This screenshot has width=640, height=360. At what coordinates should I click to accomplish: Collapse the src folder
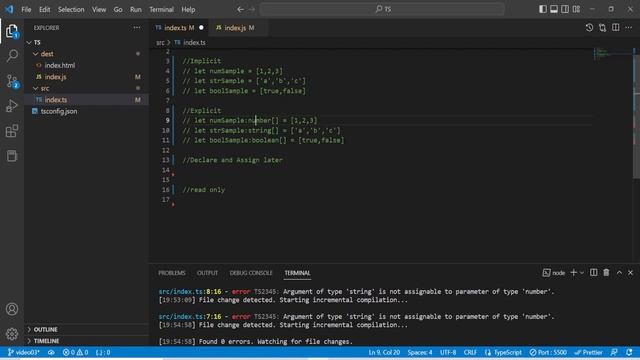tap(36, 88)
